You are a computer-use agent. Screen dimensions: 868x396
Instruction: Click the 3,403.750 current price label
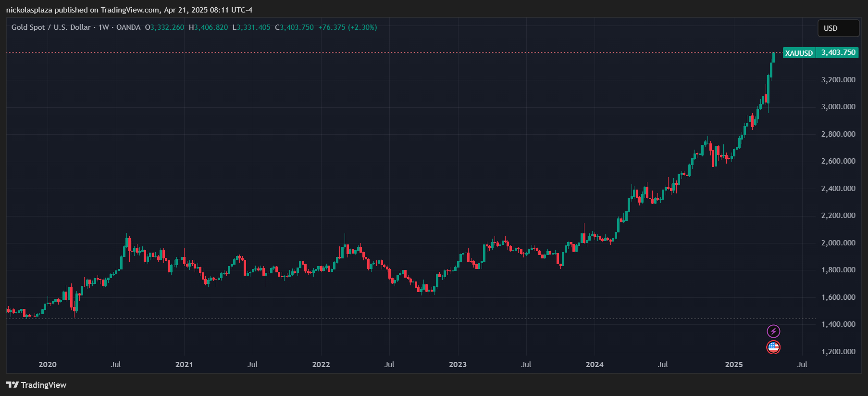(x=838, y=52)
